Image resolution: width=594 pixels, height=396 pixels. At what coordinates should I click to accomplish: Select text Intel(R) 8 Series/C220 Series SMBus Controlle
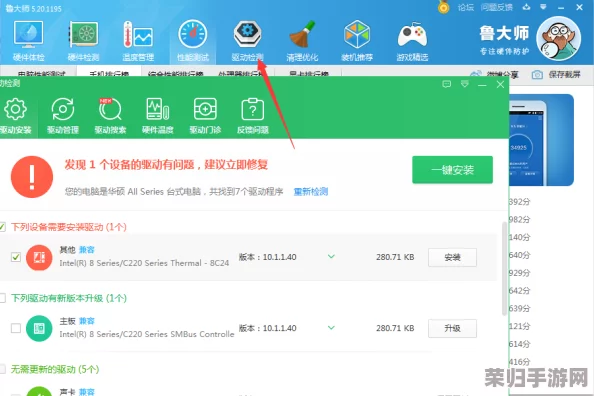click(147, 334)
